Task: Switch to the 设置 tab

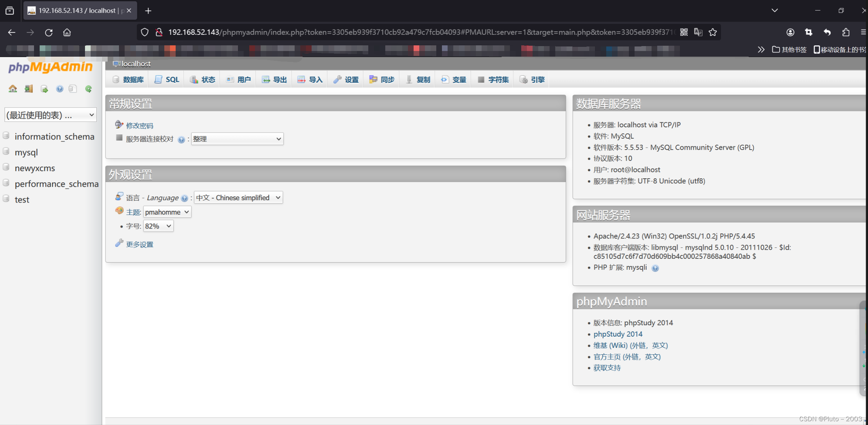Action: pos(346,80)
